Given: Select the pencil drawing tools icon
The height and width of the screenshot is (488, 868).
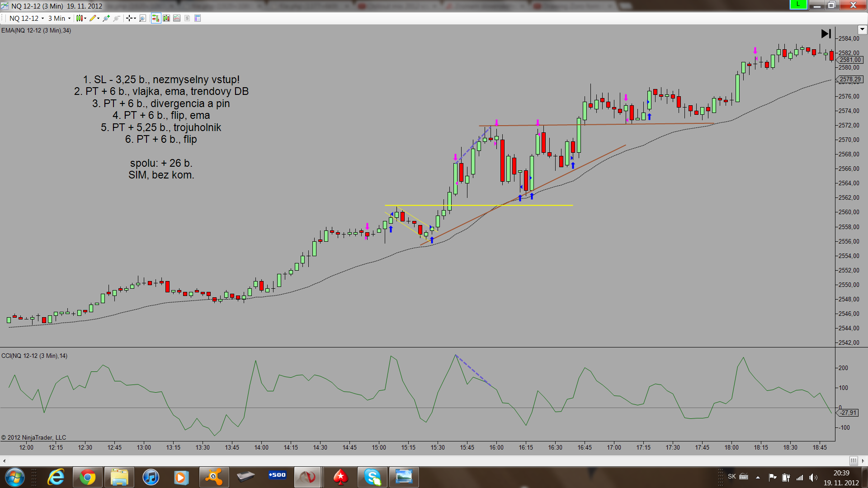Looking at the screenshot, I should point(94,18).
